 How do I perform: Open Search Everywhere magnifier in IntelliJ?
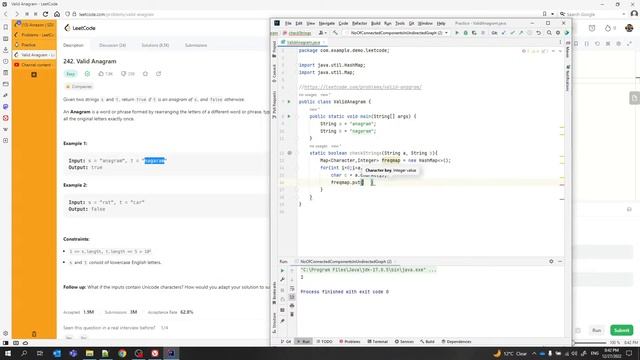pyautogui.click(x=549, y=33)
